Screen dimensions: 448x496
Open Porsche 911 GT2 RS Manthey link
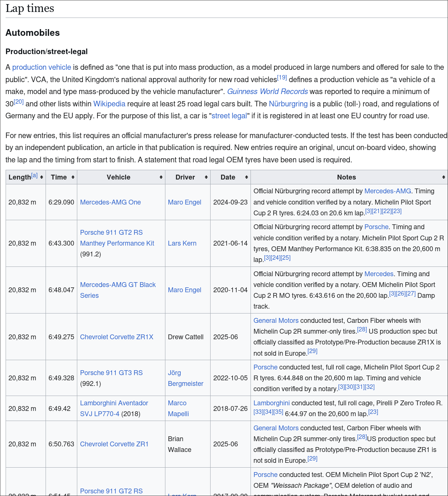point(117,238)
